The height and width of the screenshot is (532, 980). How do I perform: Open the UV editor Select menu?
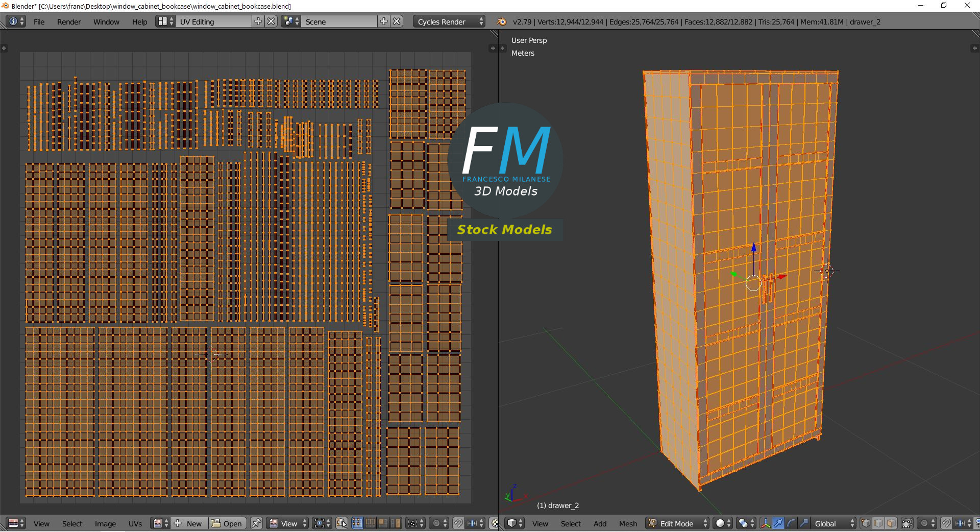[x=72, y=524]
